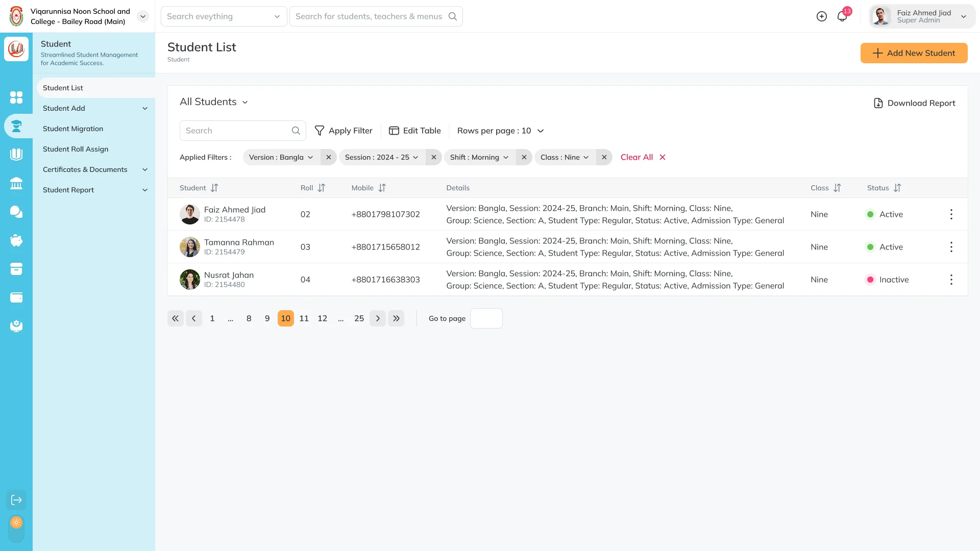This screenshot has height=551, width=980.
Task: Toggle sort order on Roll column
Action: [322, 188]
